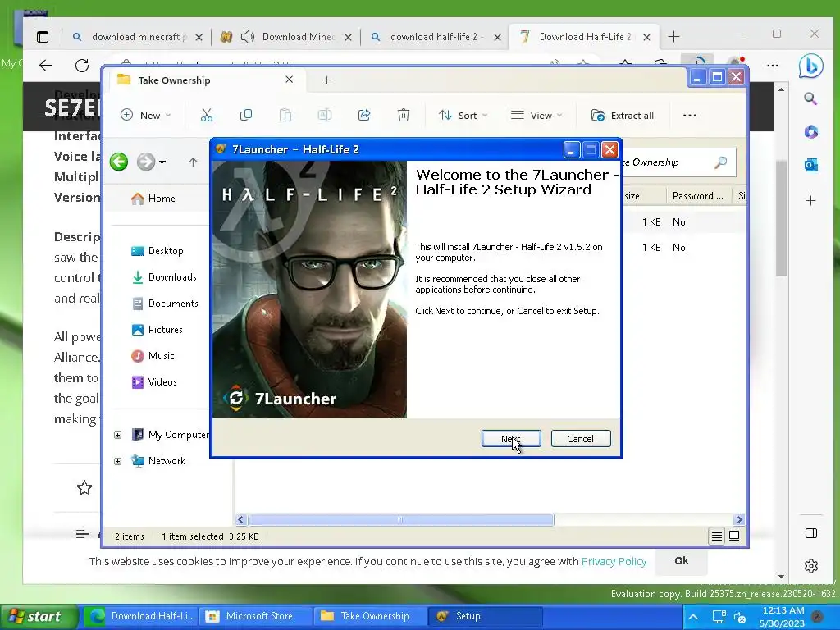840x630 pixels.
Task: Click the Edge sidebar search icon
Action: [810, 98]
